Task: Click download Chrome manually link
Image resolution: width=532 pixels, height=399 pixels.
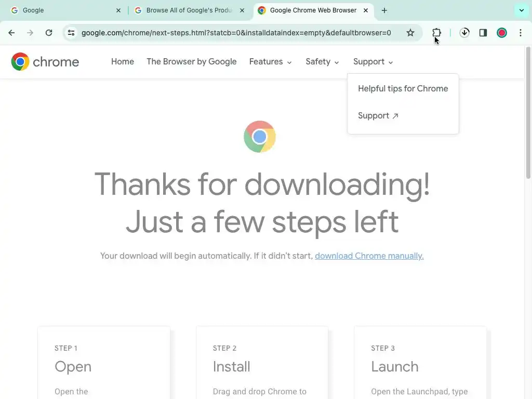Action: (369, 256)
